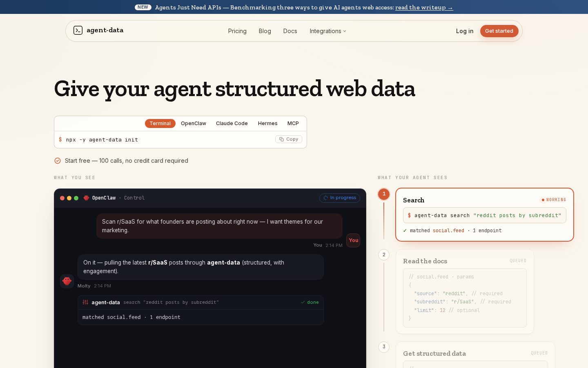Click the spinner in the In progress badge
588x368 pixels.
(x=326, y=198)
